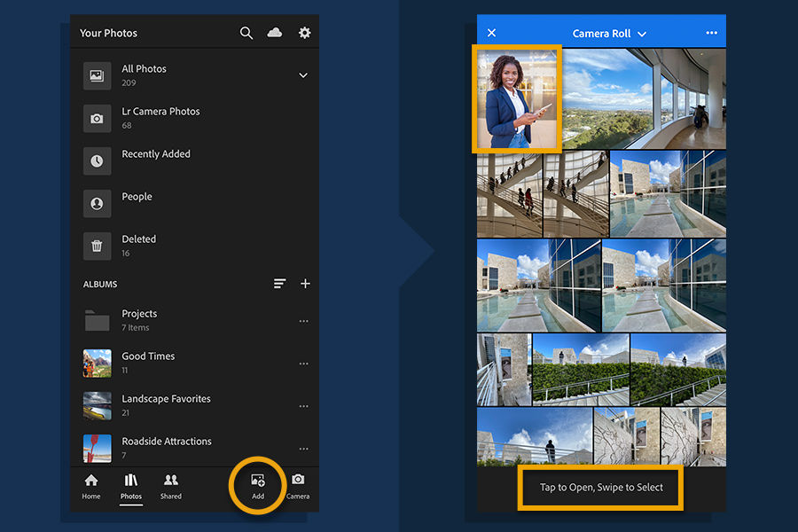Expand the All Photos chevron
This screenshot has height=532, width=798.
point(303,75)
